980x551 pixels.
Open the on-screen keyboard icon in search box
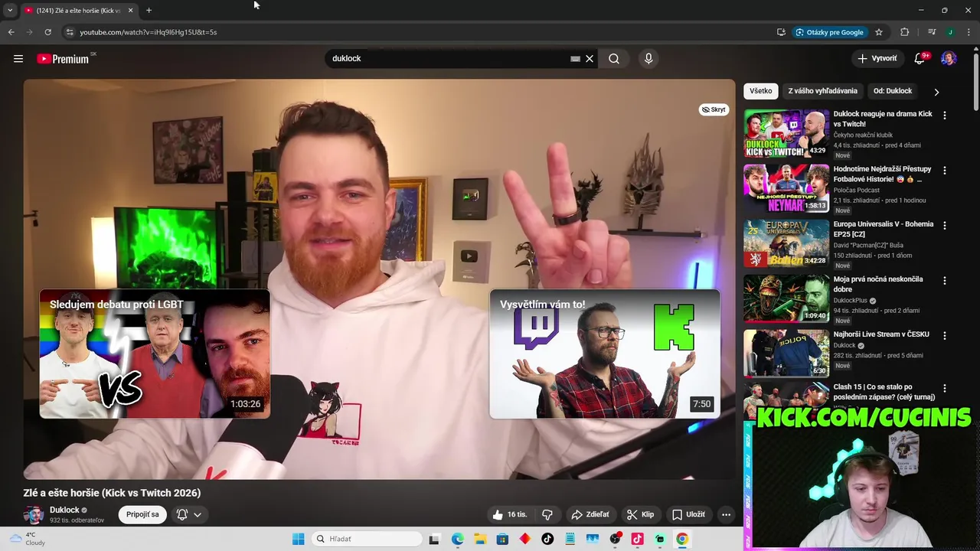575,59
